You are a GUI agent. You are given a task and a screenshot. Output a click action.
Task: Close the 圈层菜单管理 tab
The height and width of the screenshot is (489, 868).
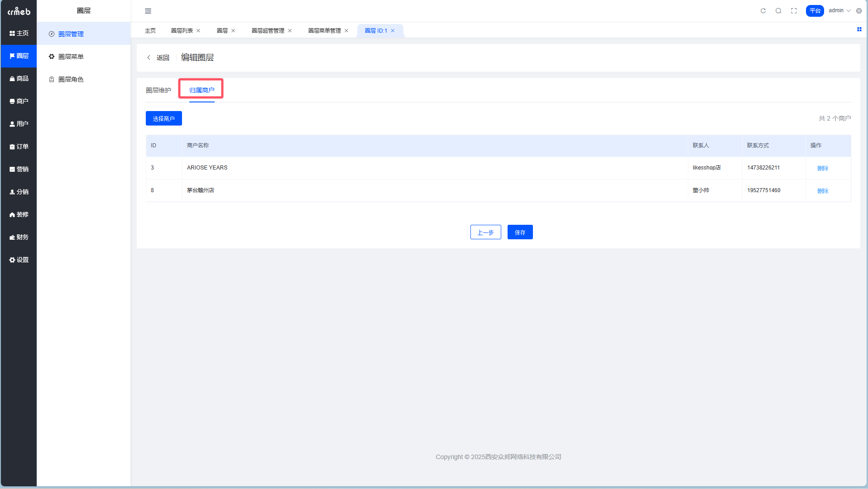pyautogui.click(x=346, y=31)
